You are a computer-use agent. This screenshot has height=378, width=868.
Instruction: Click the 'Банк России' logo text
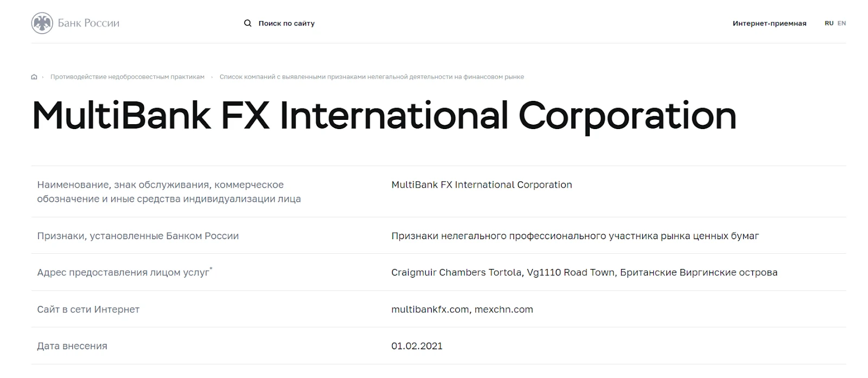coord(88,23)
